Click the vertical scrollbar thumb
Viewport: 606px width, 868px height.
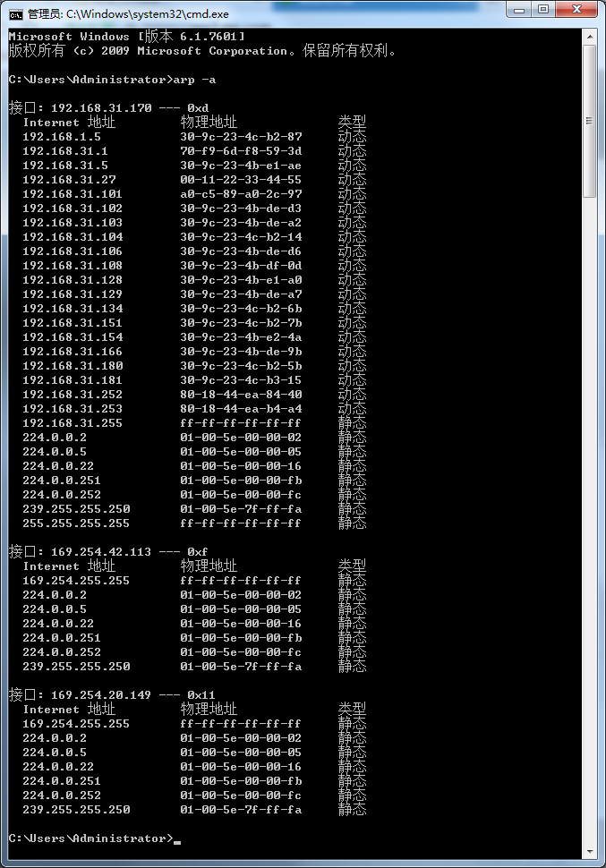tap(589, 121)
